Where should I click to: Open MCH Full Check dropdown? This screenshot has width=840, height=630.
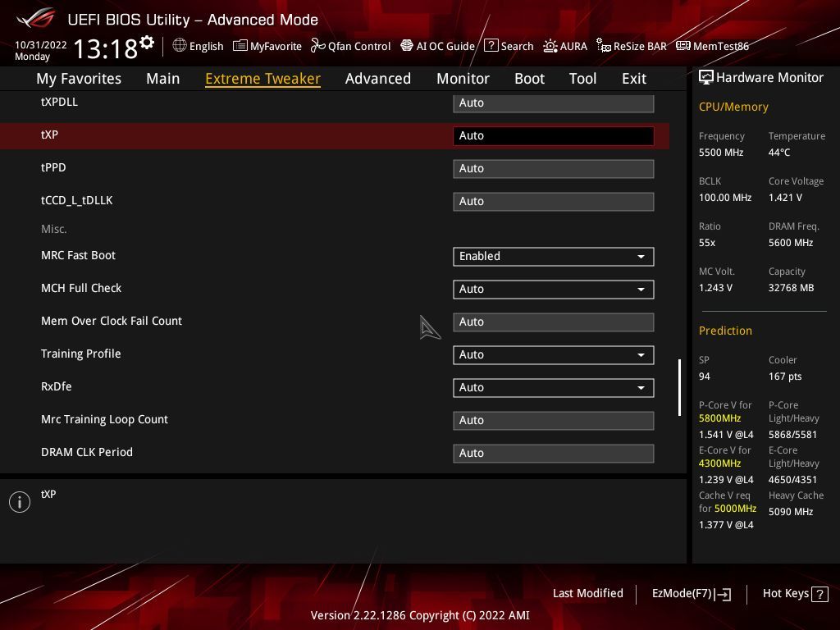[x=554, y=290]
